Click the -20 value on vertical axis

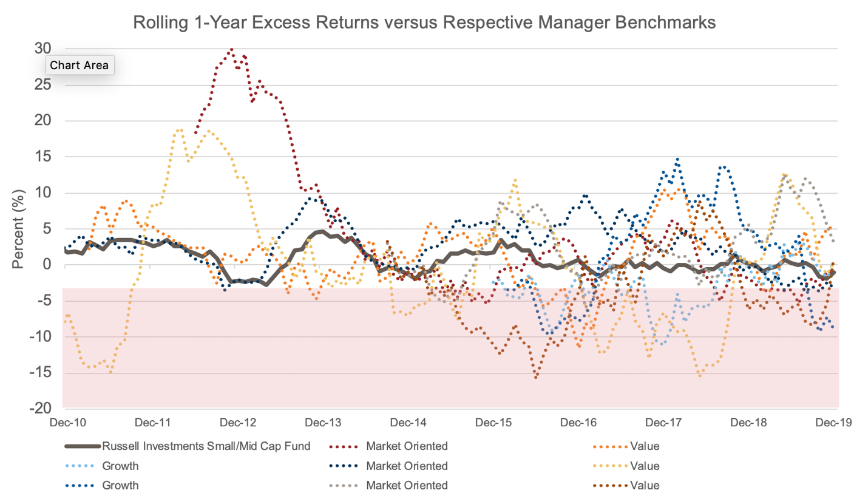[40, 408]
